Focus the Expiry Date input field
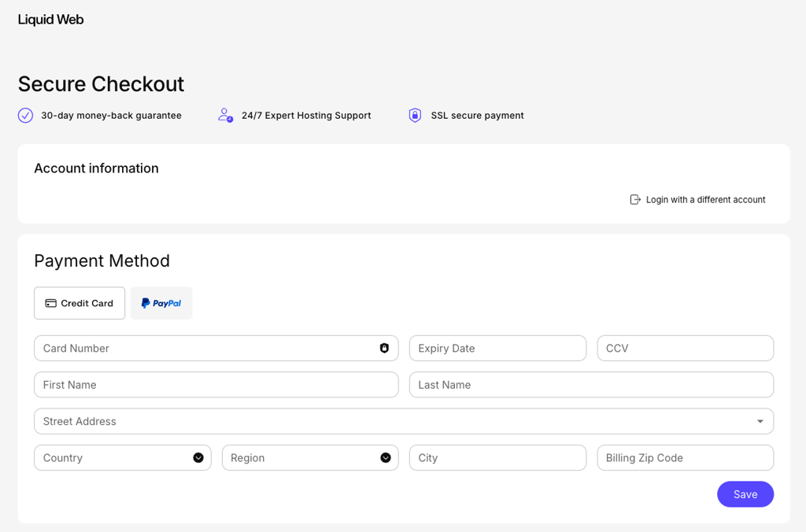 coord(497,348)
